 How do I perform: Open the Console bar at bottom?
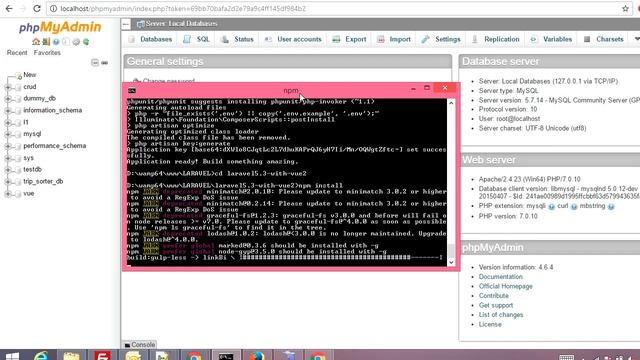[x=140, y=345]
